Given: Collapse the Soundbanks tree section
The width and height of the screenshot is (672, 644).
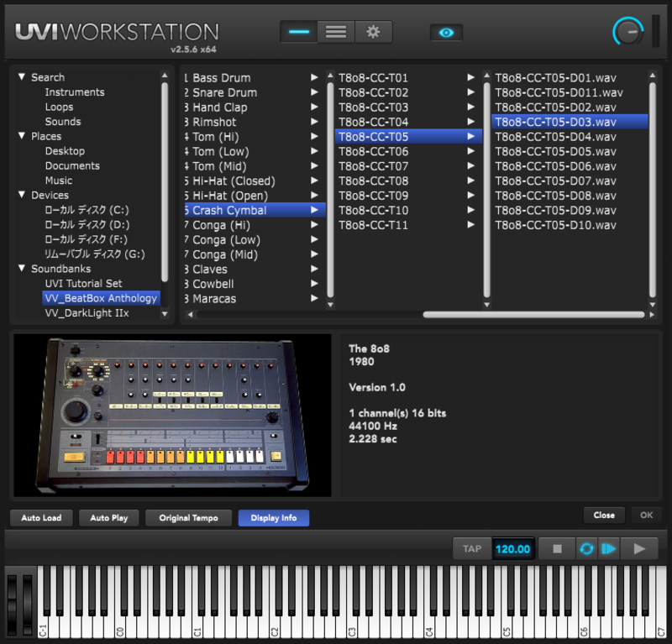Looking at the screenshot, I should pyautogui.click(x=22, y=268).
